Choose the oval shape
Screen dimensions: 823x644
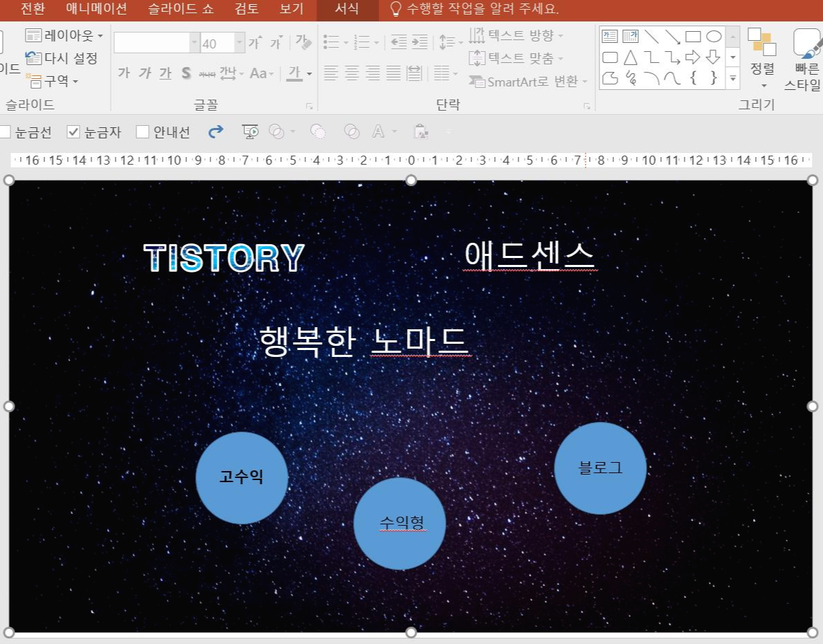click(x=714, y=36)
